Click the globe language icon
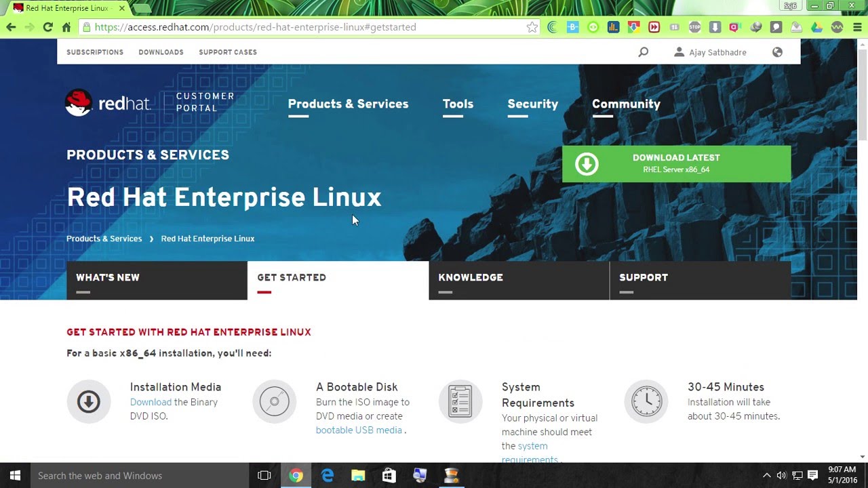Screen dimensions: 868x488 (x=777, y=52)
